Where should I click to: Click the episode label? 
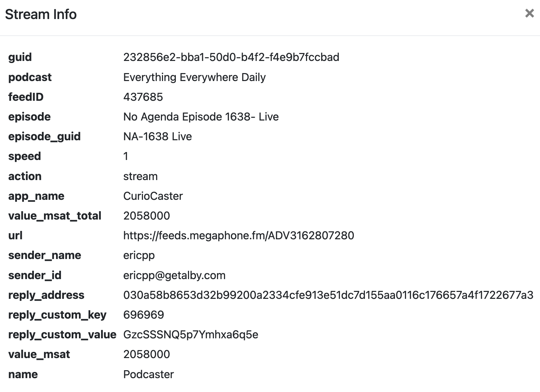coord(29,117)
